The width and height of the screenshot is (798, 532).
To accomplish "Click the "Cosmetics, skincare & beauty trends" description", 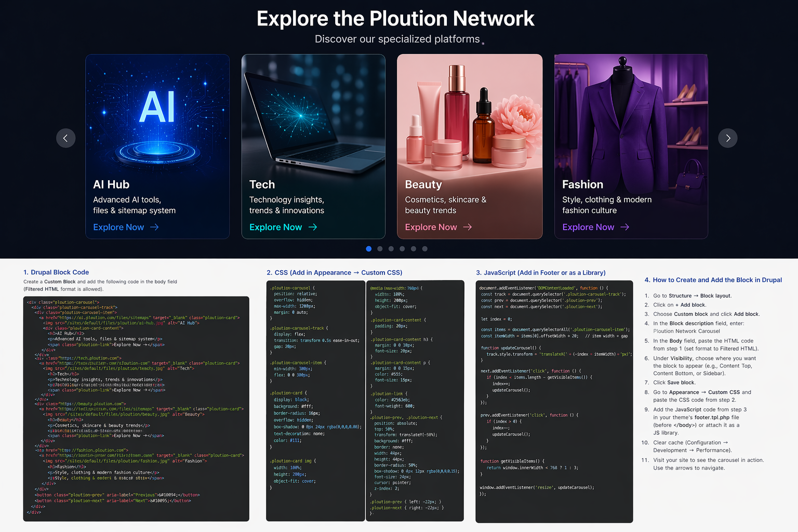I will pyautogui.click(x=446, y=205).
